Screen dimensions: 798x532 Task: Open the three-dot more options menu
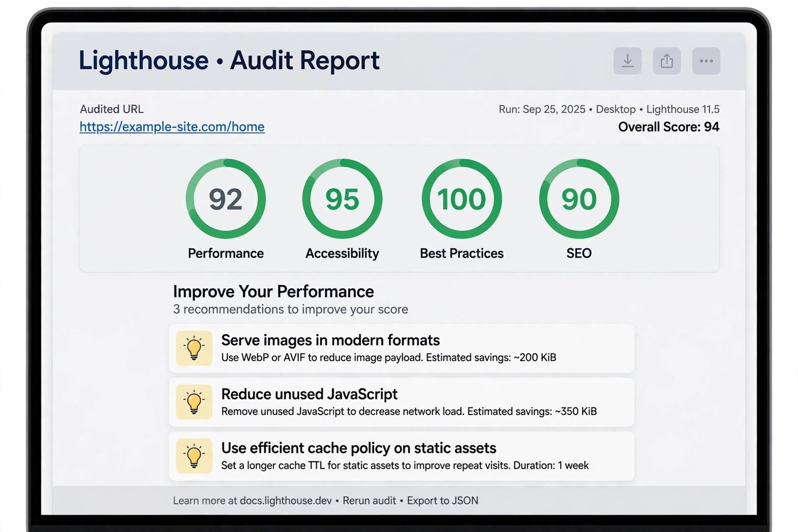[x=706, y=61]
